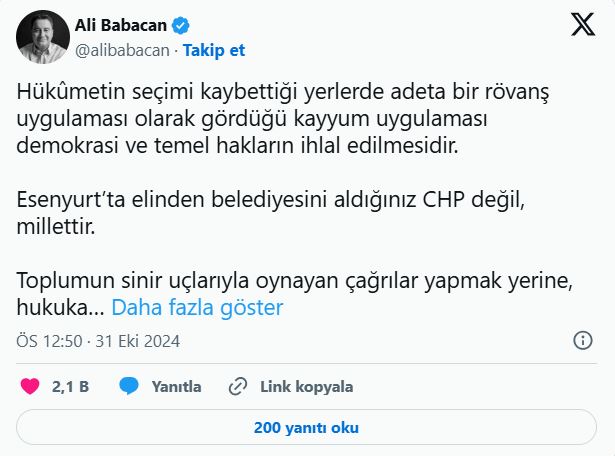Open Ali Babacan's profile photo

(x=41, y=38)
